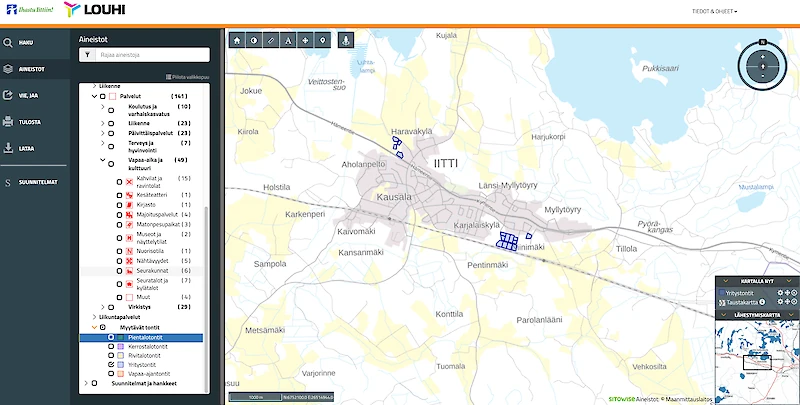Collapse the Vapaa-aika ja kulttuuri group

103,160
